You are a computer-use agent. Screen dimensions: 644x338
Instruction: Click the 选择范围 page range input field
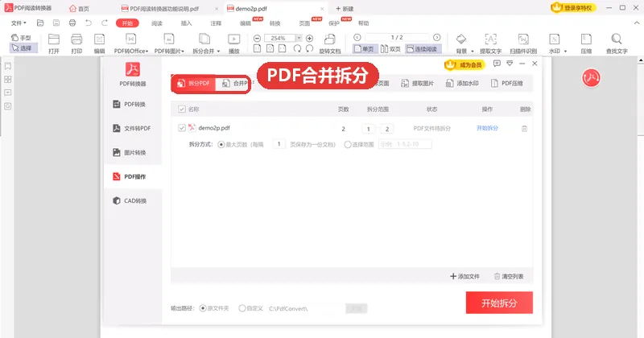coord(405,144)
